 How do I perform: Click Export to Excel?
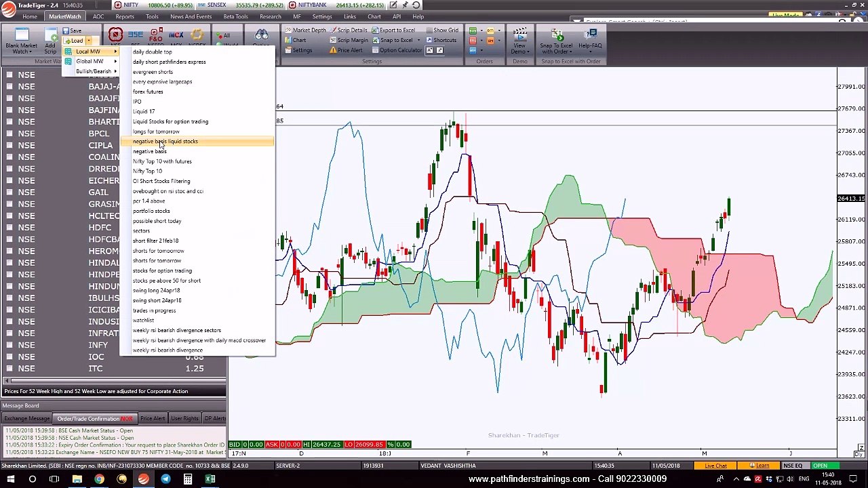(393, 30)
